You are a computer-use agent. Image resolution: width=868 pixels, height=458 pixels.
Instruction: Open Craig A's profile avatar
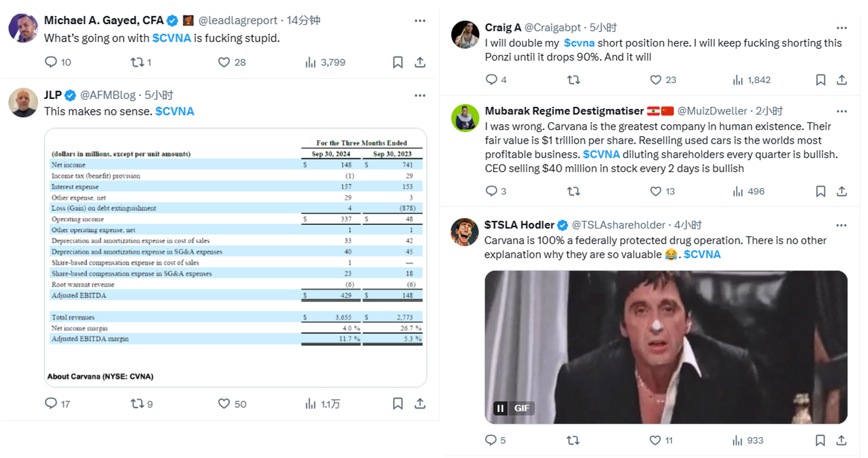click(x=465, y=35)
